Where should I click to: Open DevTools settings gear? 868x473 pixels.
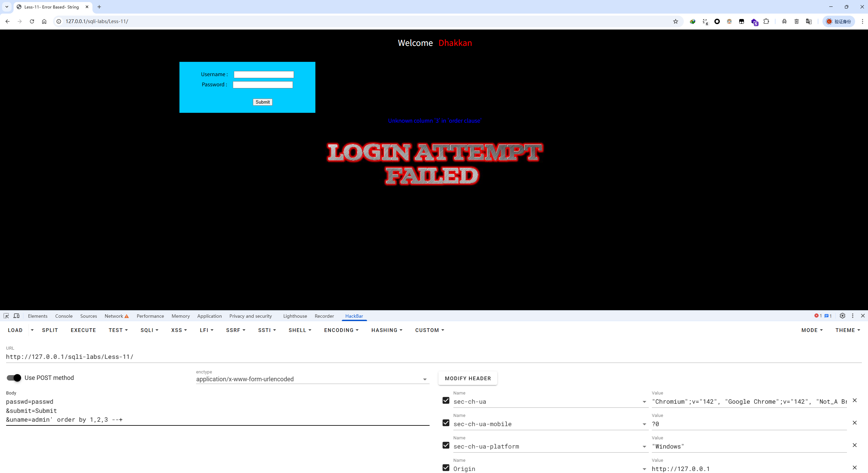[x=842, y=316]
